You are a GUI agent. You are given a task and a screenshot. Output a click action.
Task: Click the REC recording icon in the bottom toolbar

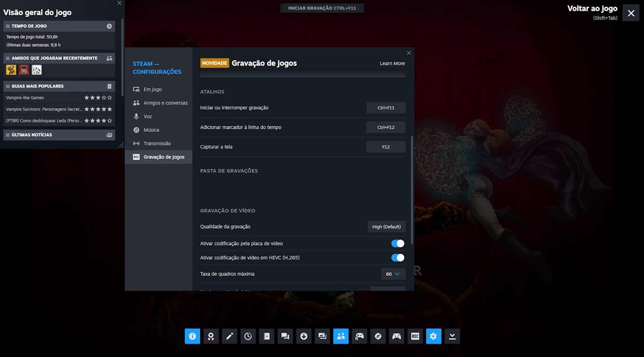click(415, 336)
